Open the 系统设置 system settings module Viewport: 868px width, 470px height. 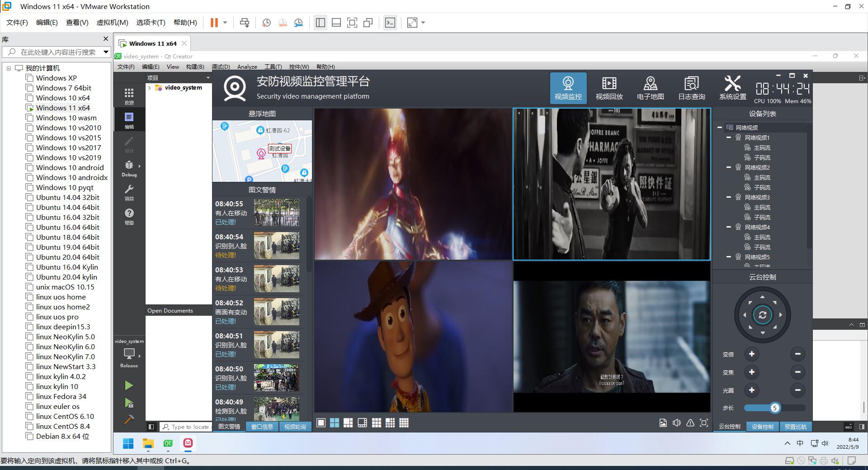732,88
